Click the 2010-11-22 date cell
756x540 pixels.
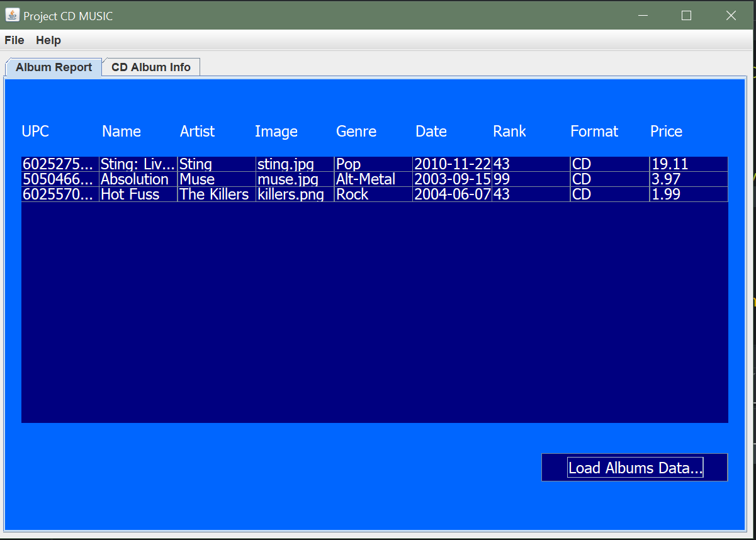click(x=453, y=164)
